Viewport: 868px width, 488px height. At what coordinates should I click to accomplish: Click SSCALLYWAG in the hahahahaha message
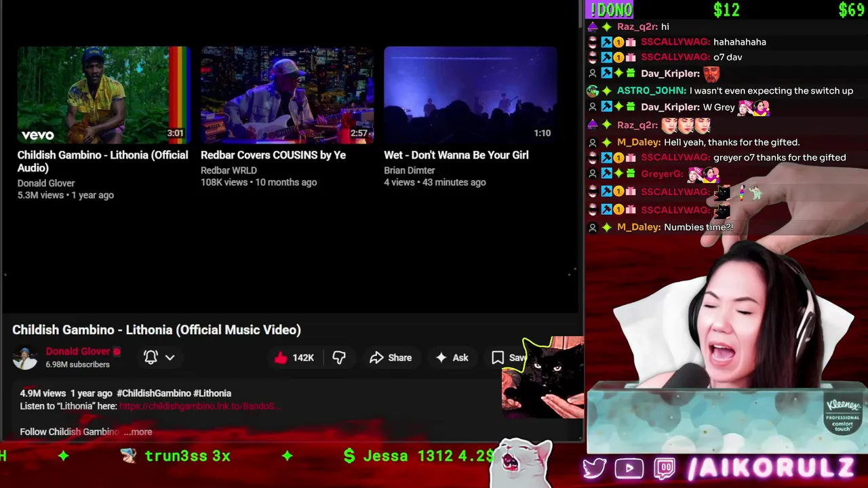click(x=675, y=42)
